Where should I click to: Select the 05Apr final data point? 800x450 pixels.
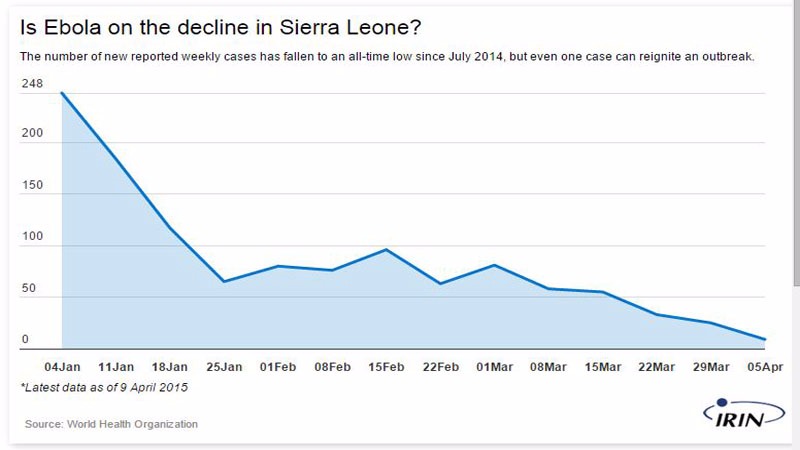764,339
